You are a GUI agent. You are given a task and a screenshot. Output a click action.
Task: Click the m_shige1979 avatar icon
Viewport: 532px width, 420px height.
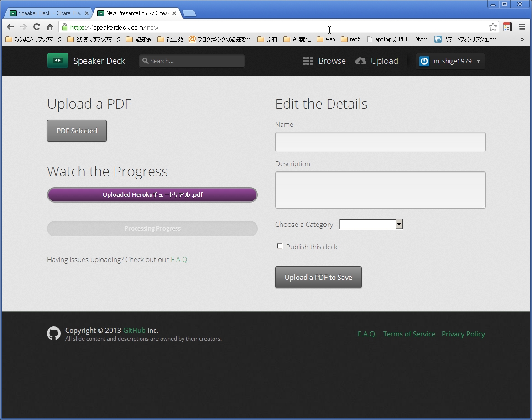coord(424,61)
